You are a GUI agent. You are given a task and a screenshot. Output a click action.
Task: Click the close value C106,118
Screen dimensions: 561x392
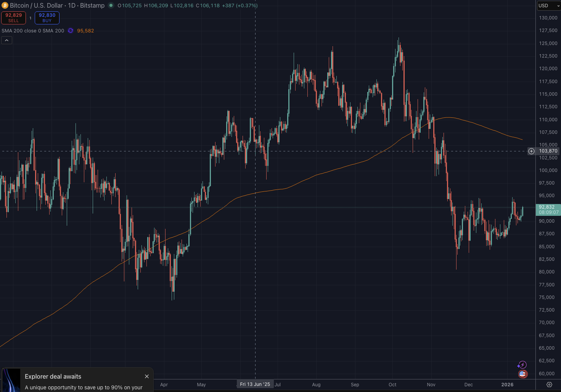208,6
